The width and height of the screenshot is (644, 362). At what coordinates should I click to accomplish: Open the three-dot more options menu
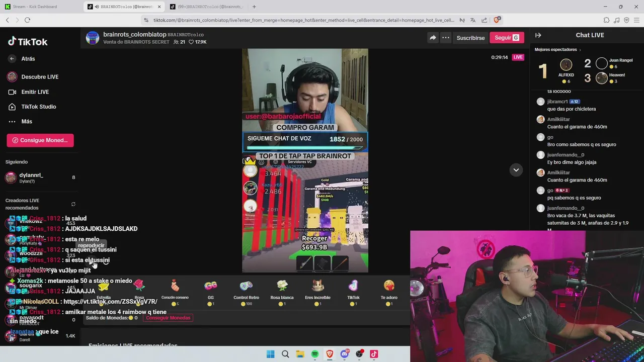pyautogui.click(x=446, y=38)
